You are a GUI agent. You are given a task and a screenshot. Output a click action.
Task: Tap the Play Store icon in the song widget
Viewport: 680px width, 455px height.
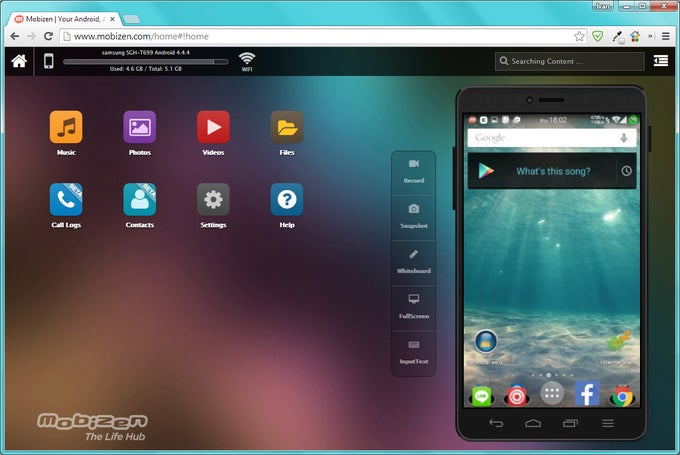[486, 171]
